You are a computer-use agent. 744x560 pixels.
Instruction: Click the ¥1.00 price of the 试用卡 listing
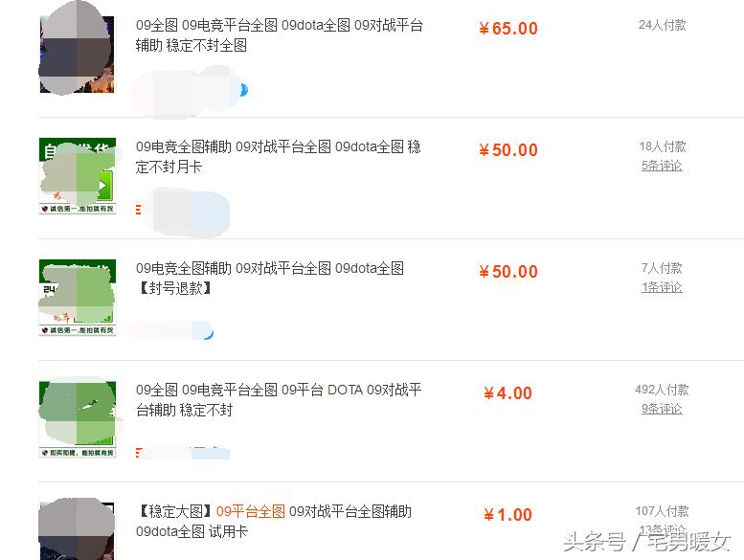507,514
